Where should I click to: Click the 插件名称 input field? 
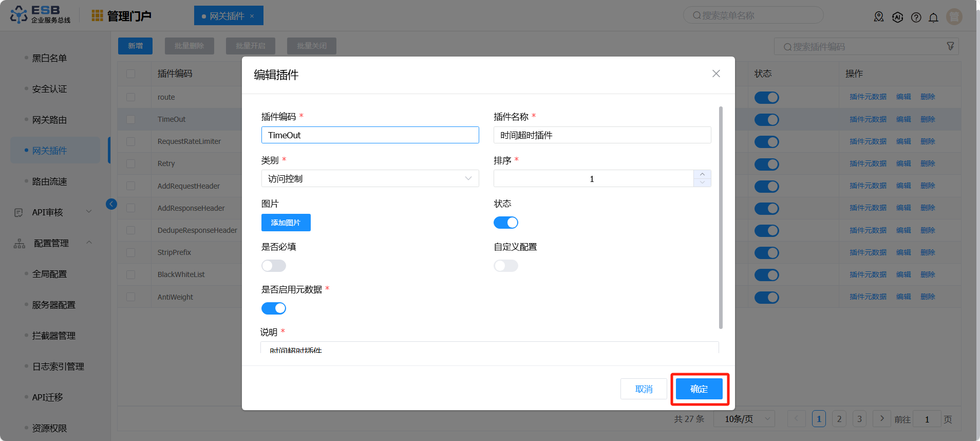pos(602,135)
